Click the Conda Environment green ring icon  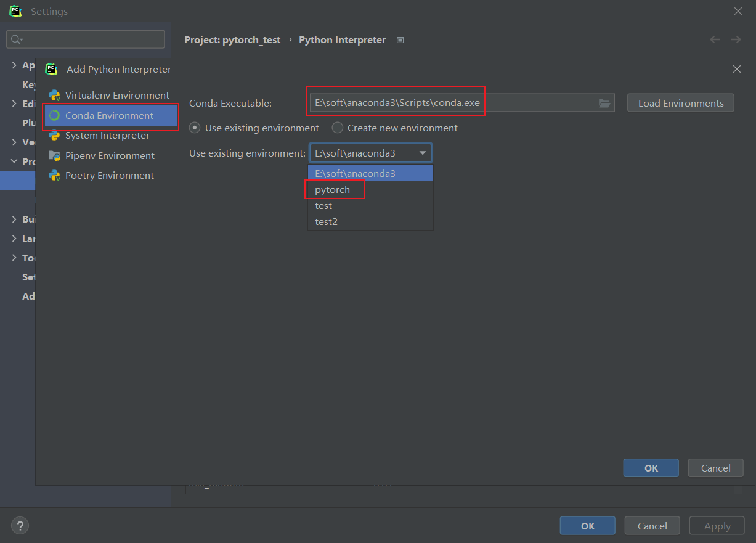(x=54, y=115)
